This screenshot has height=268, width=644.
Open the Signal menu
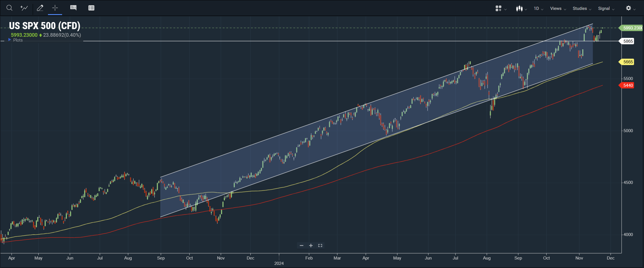606,8
